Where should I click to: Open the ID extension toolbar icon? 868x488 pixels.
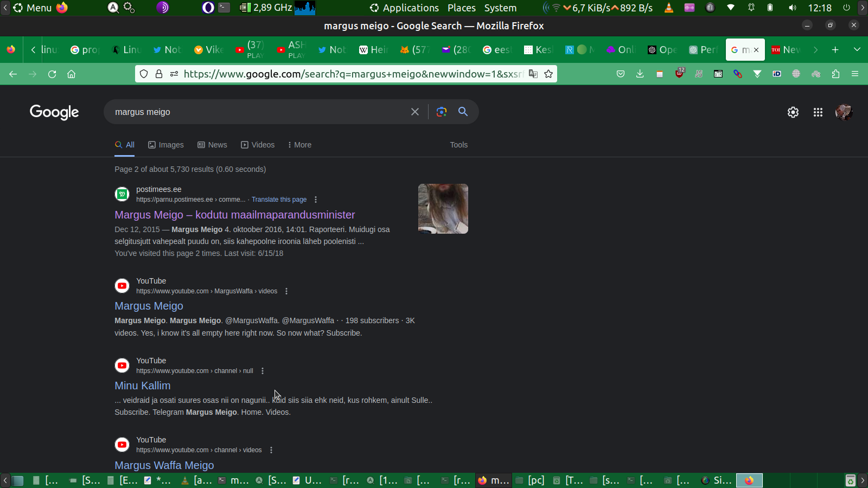click(777, 74)
